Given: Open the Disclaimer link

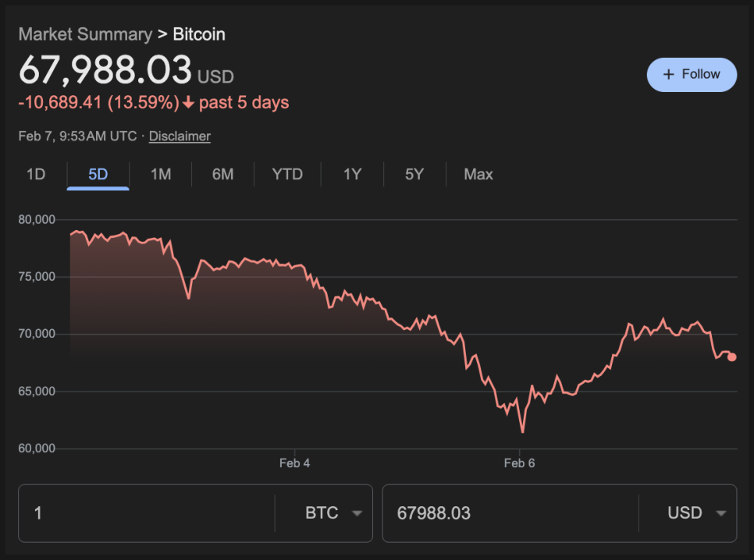Looking at the screenshot, I should tap(180, 136).
